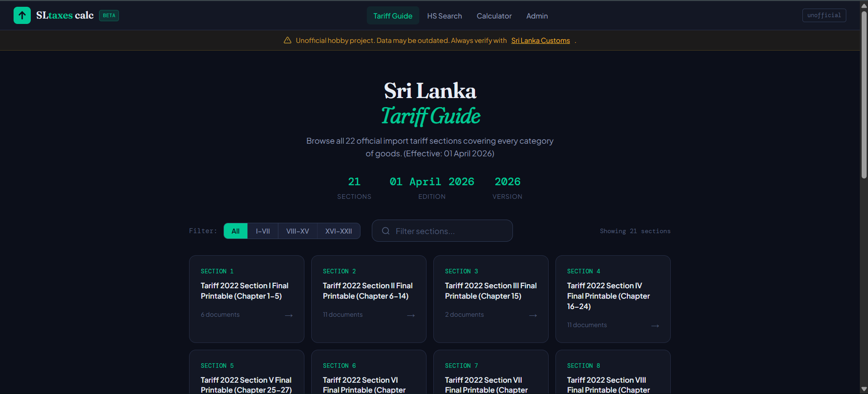Open Tariff 2022 Section III card

[491, 299]
